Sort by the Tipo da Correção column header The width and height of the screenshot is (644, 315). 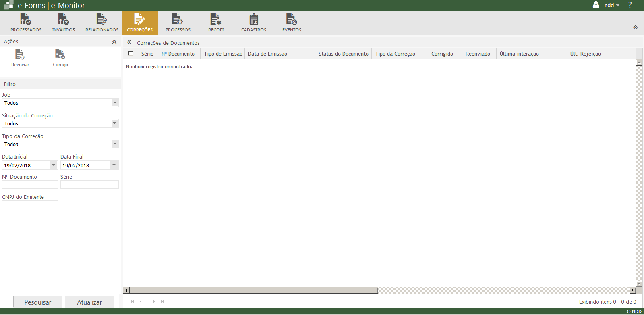tap(400, 54)
